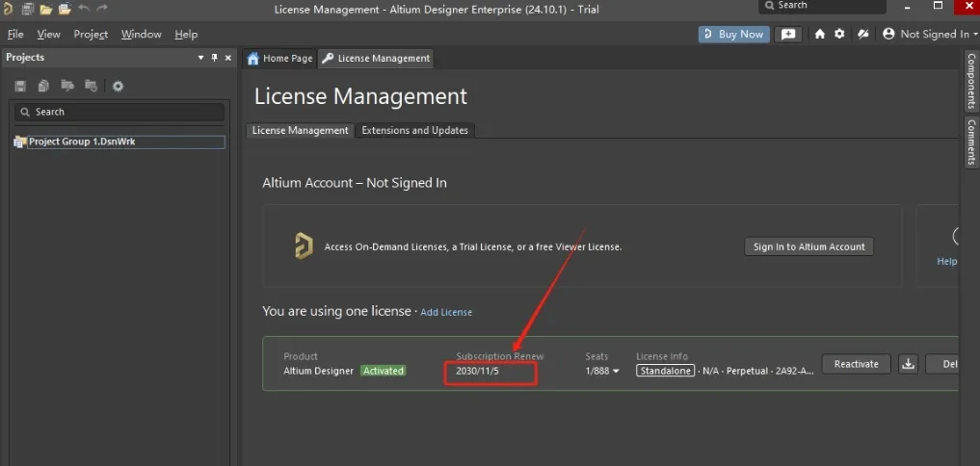Open any existing document via folder icon
Viewport: 980px width, 466px height.
click(45, 9)
